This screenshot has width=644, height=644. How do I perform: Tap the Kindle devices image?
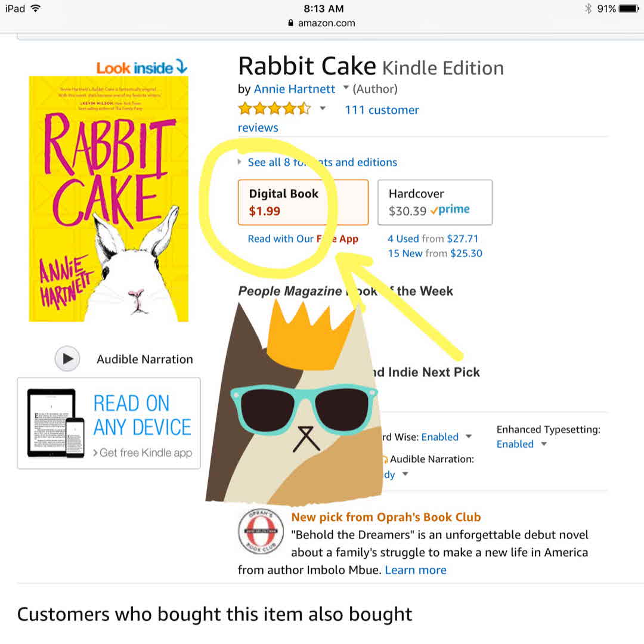click(55, 423)
